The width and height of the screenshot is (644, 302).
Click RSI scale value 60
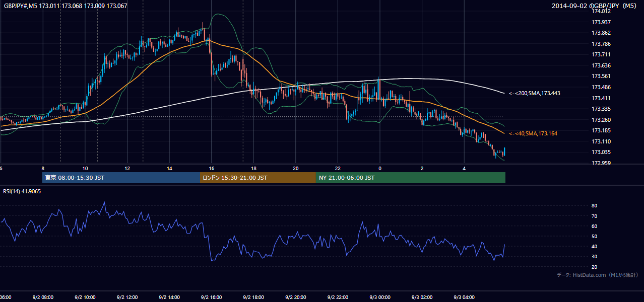coord(594,226)
